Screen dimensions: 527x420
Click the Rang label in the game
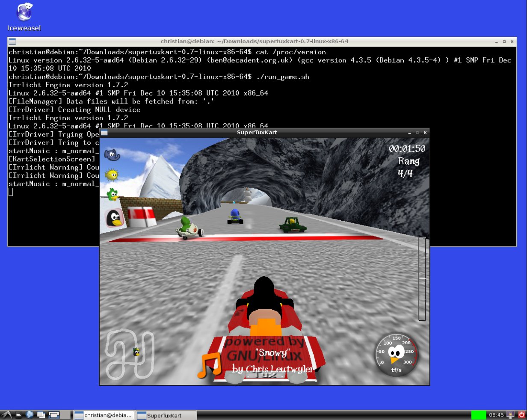click(x=409, y=161)
